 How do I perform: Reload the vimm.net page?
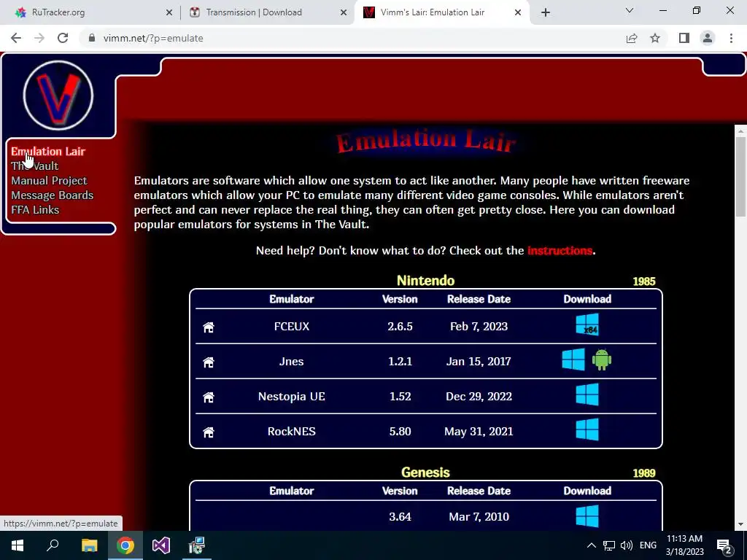click(x=63, y=38)
